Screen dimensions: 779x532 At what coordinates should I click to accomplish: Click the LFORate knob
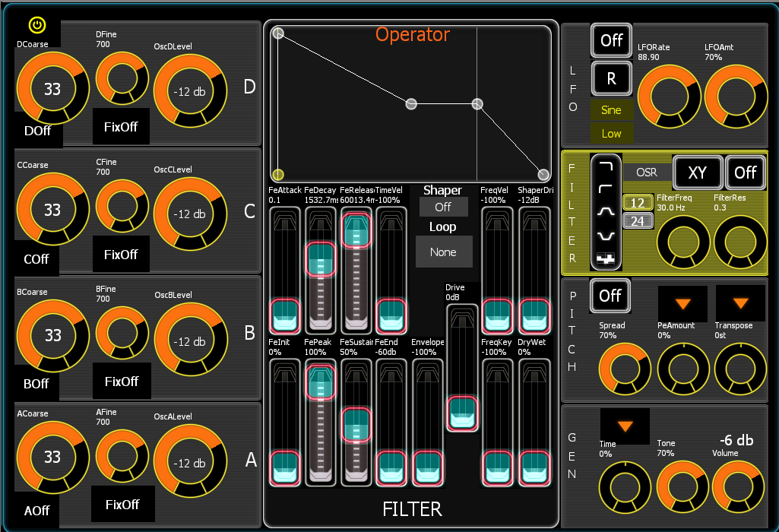click(x=670, y=97)
